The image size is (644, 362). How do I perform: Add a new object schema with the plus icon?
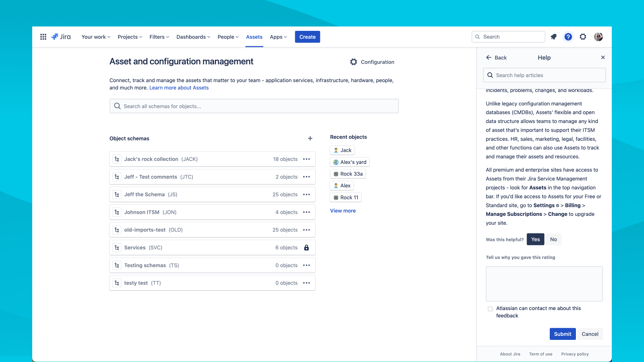(x=310, y=138)
